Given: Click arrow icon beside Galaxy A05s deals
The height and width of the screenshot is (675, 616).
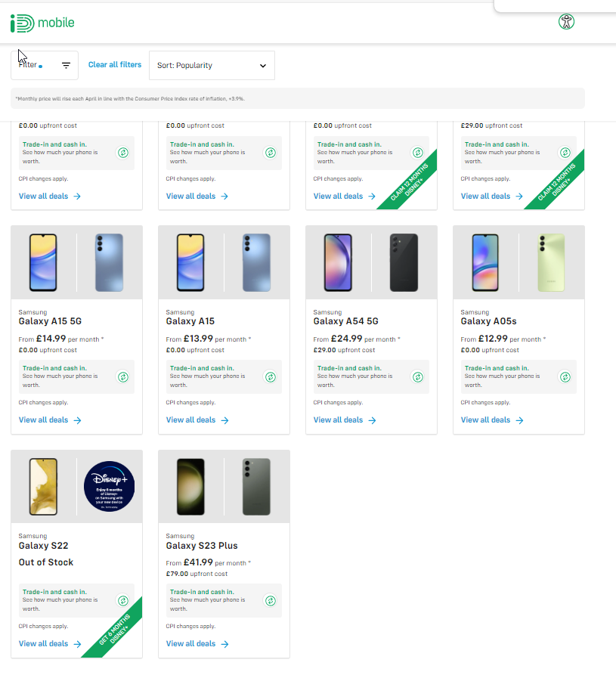Looking at the screenshot, I should pyautogui.click(x=519, y=420).
